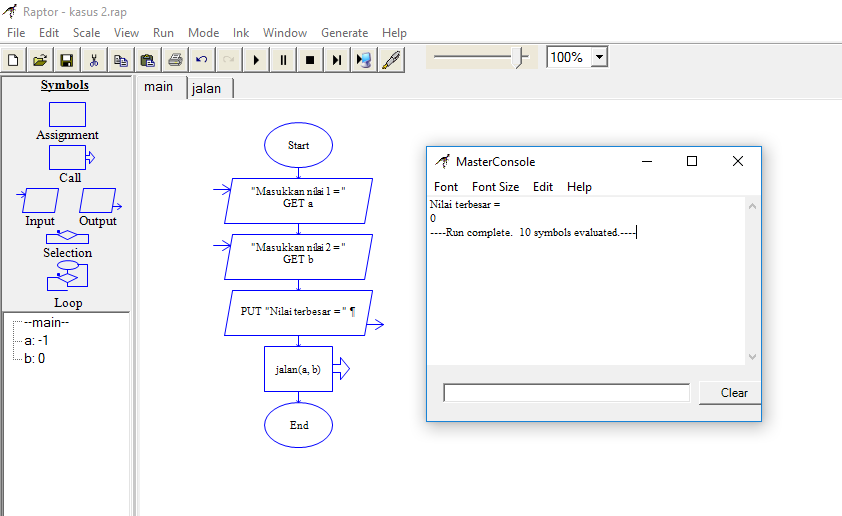The width and height of the screenshot is (842, 516).
Task: Select the GET a input shape
Action: click(x=299, y=201)
